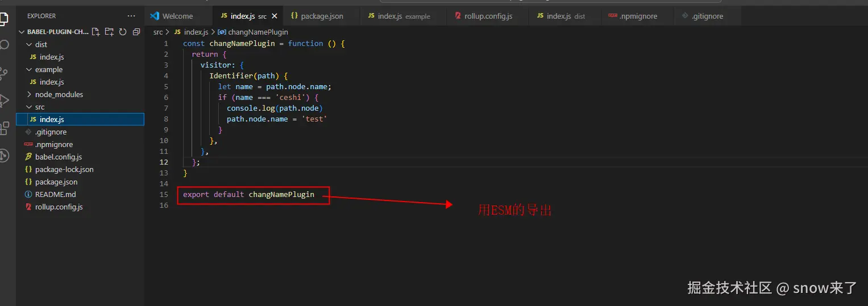The width and height of the screenshot is (868, 306).
Task: Click the git icon on .gitignore tab
Action: (686, 16)
